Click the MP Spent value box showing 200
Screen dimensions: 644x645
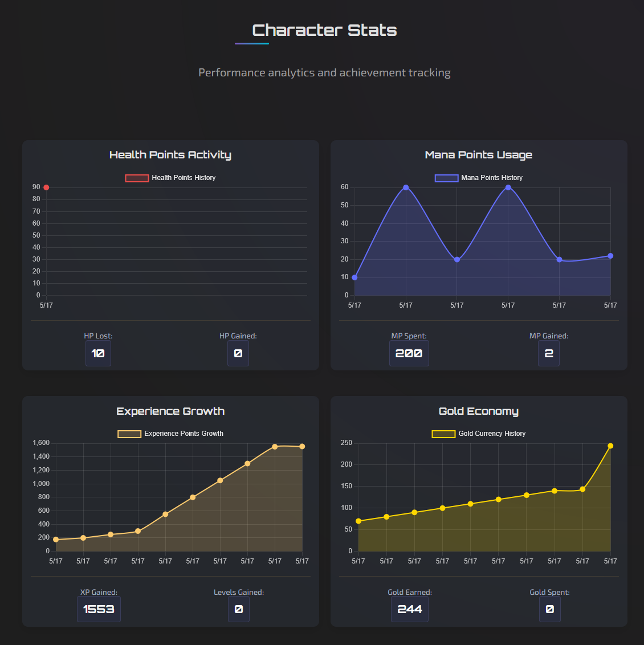pyautogui.click(x=409, y=353)
